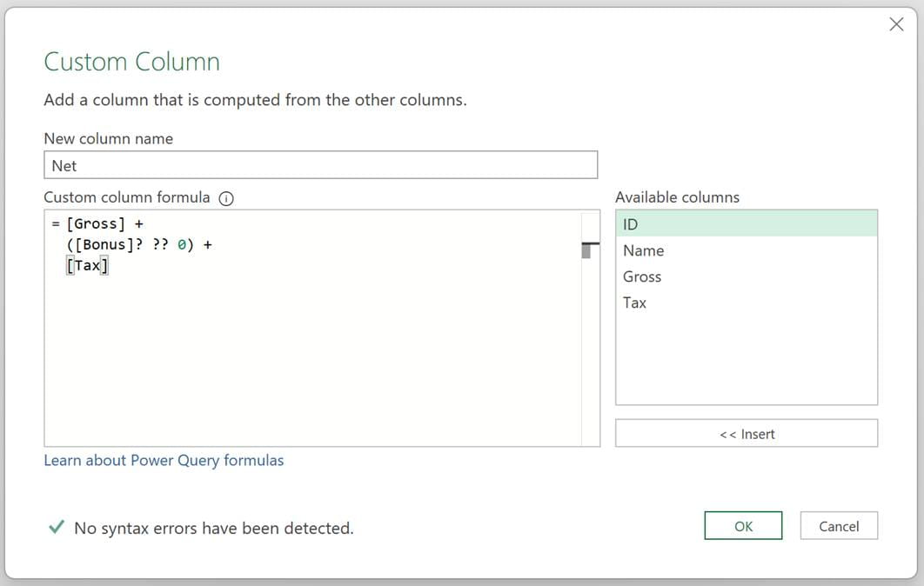Click the << Insert button
Image resolution: width=924 pixels, height=586 pixels.
(x=747, y=434)
